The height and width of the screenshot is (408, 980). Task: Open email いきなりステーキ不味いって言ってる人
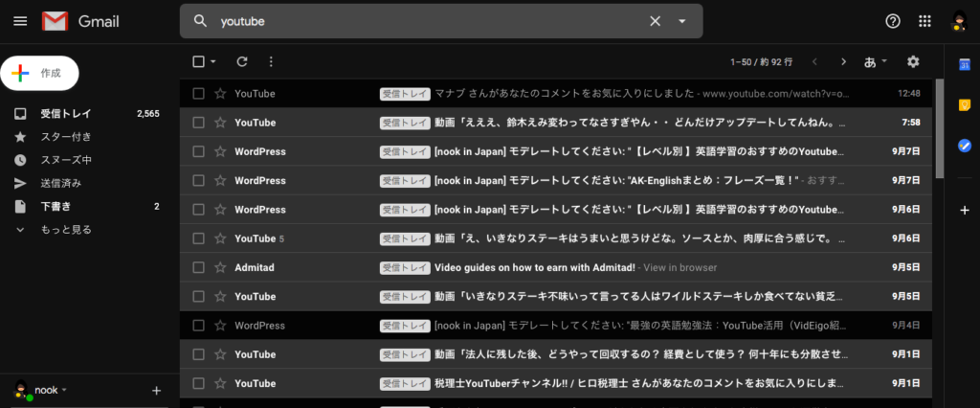[556, 296]
